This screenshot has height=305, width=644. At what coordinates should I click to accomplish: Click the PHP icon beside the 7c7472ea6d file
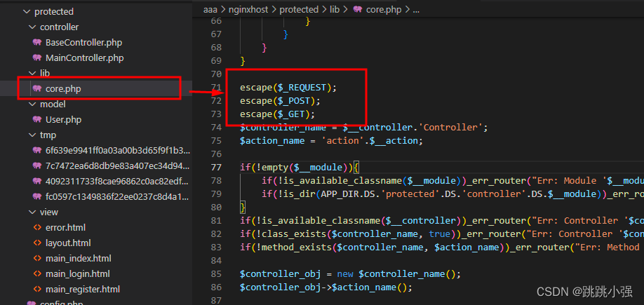[37, 166]
